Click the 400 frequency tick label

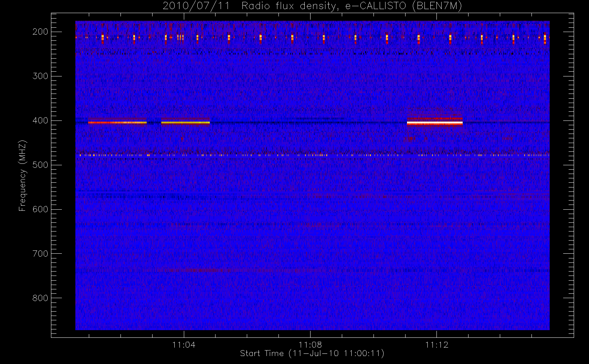click(40, 120)
